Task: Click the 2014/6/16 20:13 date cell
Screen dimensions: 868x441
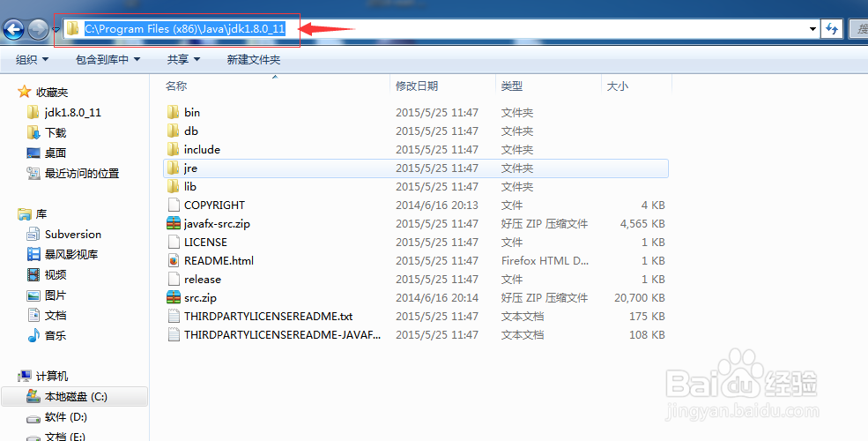Action: [437, 205]
